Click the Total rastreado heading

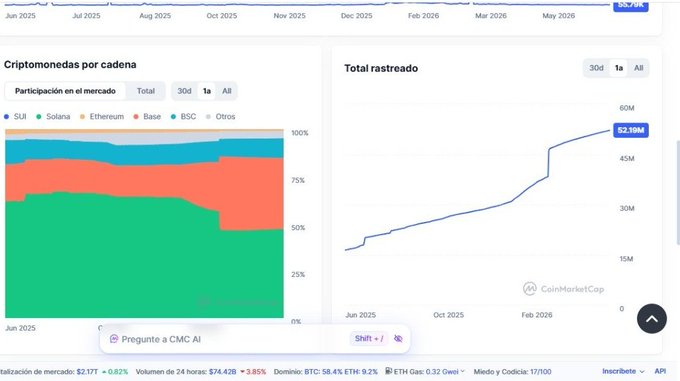(x=381, y=68)
